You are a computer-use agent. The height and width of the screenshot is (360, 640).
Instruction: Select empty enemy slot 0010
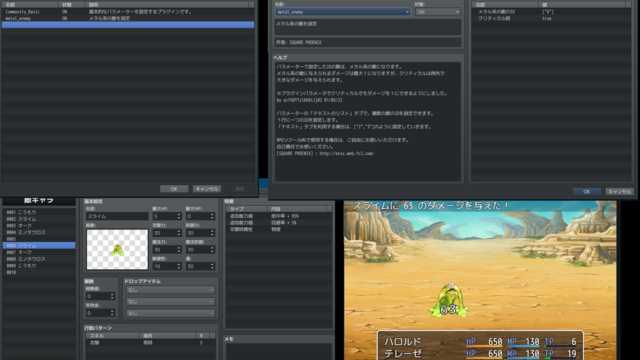(39, 272)
